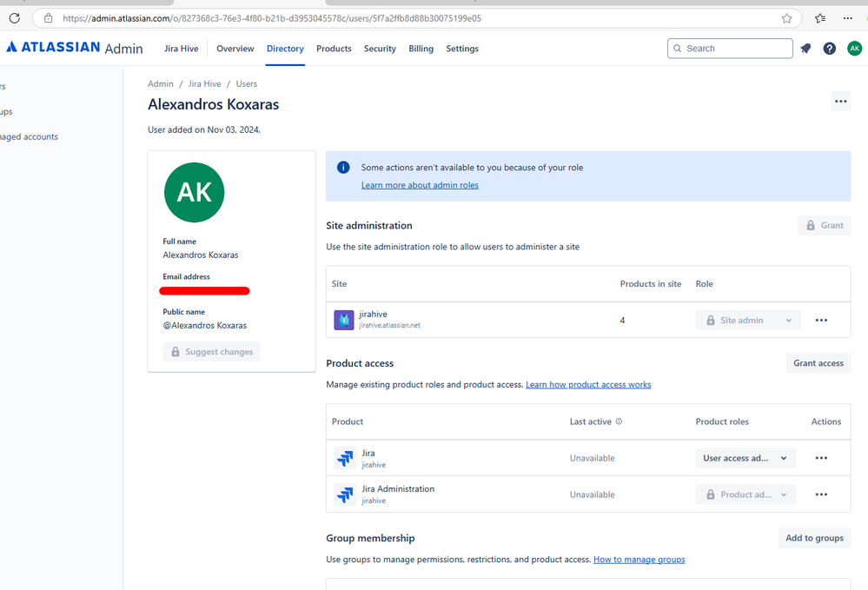The width and height of the screenshot is (868, 590).
Task: Click the Grant access button
Action: pos(818,363)
